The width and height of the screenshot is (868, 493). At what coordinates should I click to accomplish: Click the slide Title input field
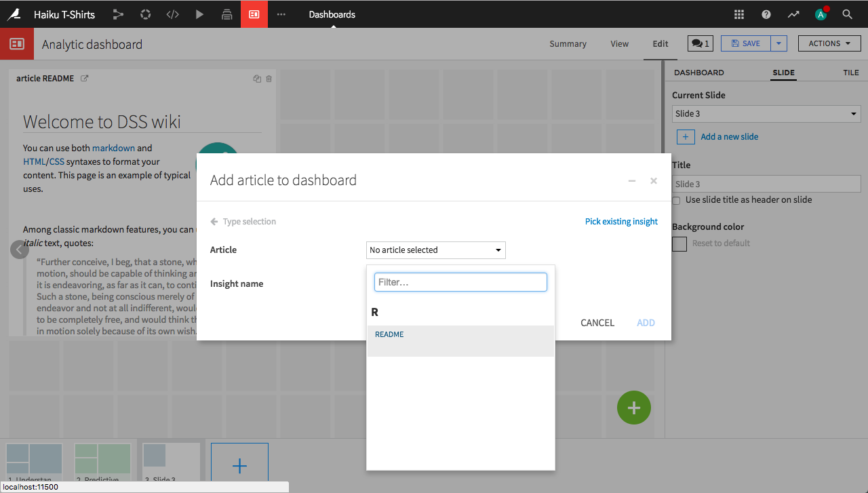766,184
